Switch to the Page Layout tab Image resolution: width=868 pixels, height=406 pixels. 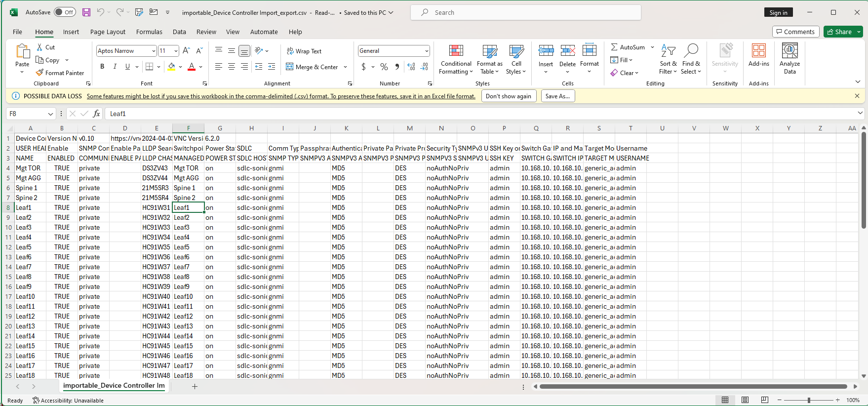click(108, 32)
